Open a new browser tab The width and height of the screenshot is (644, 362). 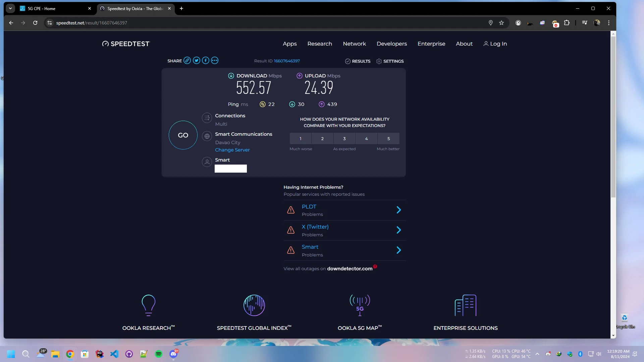(181, 8)
